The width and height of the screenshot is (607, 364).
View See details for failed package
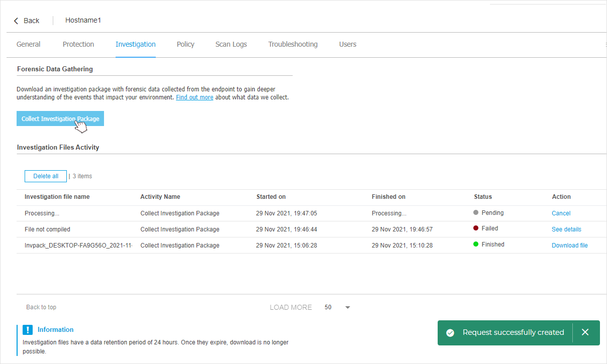pyautogui.click(x=566, y=229)
